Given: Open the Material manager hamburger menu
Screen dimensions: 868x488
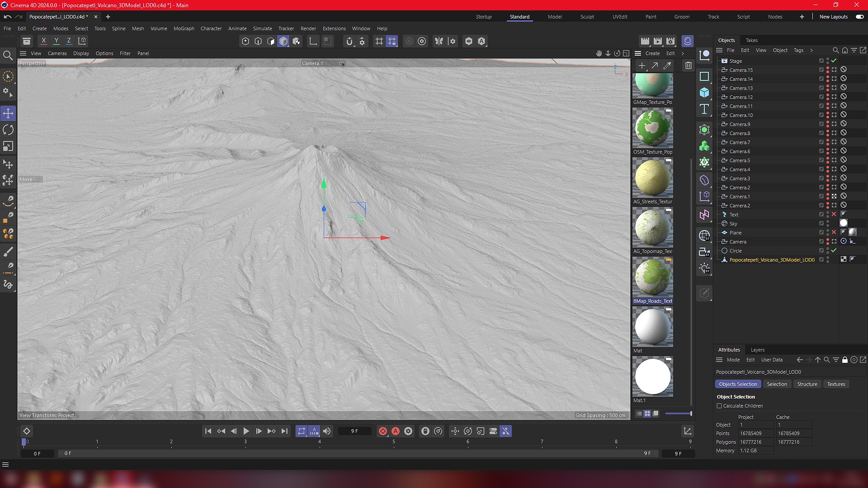Looking at the screenshot, I should [638, 53].
